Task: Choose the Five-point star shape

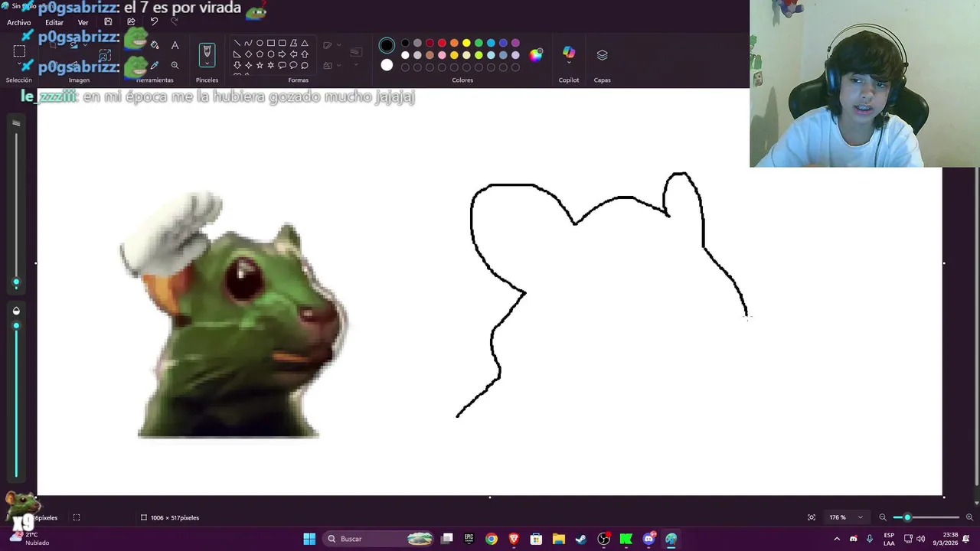Action: coord(260,65)
